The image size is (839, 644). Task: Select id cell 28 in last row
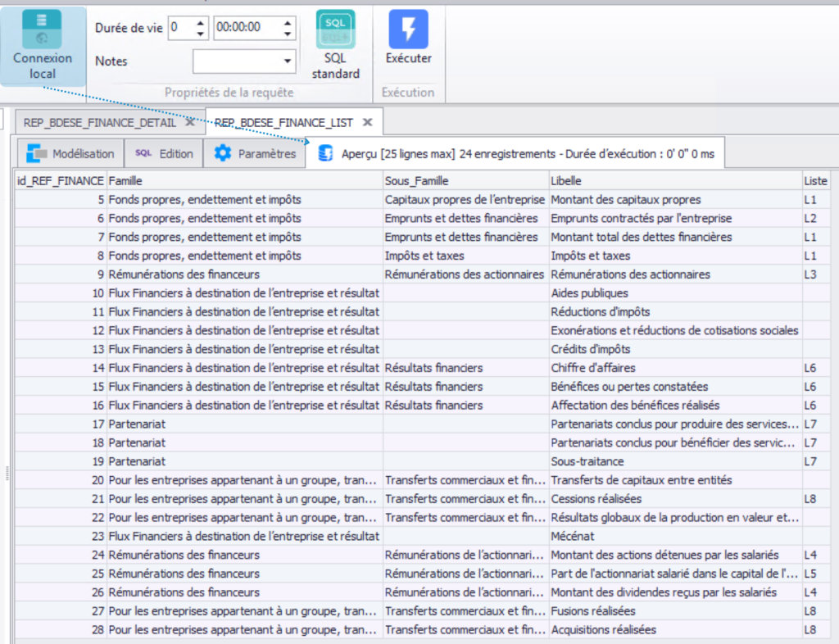tap(61, 630)
